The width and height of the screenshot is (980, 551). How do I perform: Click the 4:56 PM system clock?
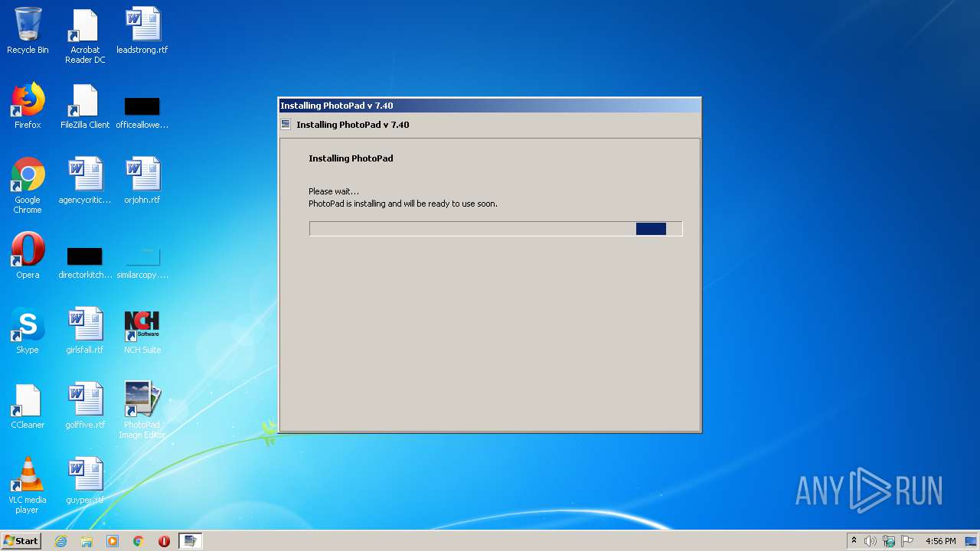tap(940, 541)
